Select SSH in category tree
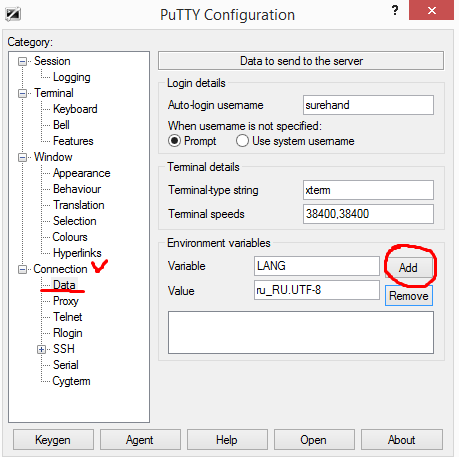Image resolution: width=459 pixels, height=457 pixels. pos(64,349)
